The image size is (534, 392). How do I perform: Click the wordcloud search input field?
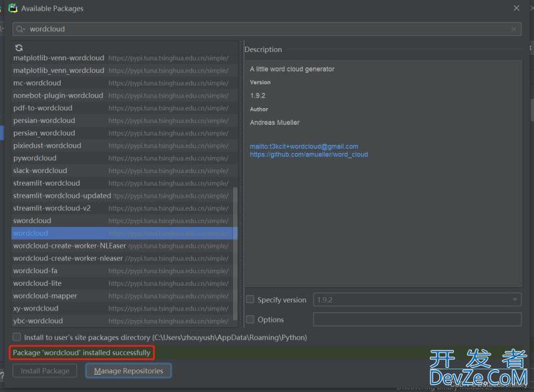[x=267, y=29]
